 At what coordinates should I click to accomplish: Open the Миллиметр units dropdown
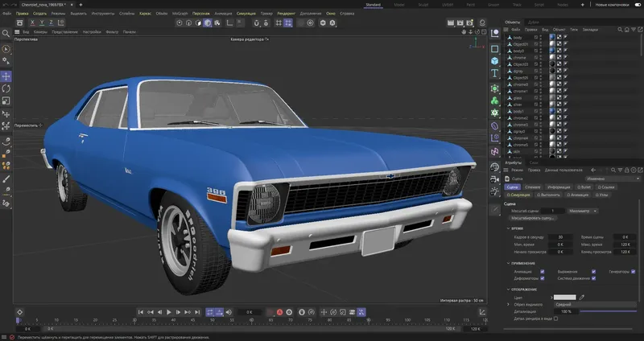[583, 211]
